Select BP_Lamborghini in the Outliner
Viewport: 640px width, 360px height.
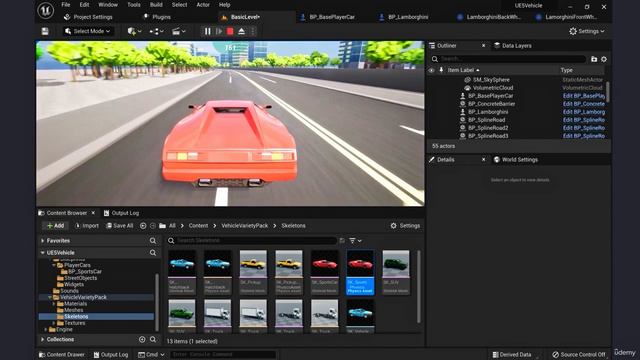(x=488, y=112)
